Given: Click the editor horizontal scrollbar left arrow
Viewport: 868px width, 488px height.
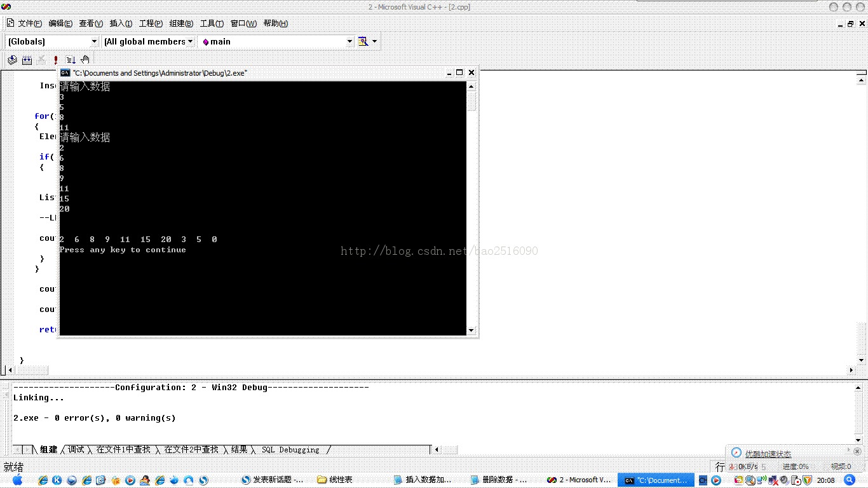Looking at the screenshot, I should coord(10,370).
